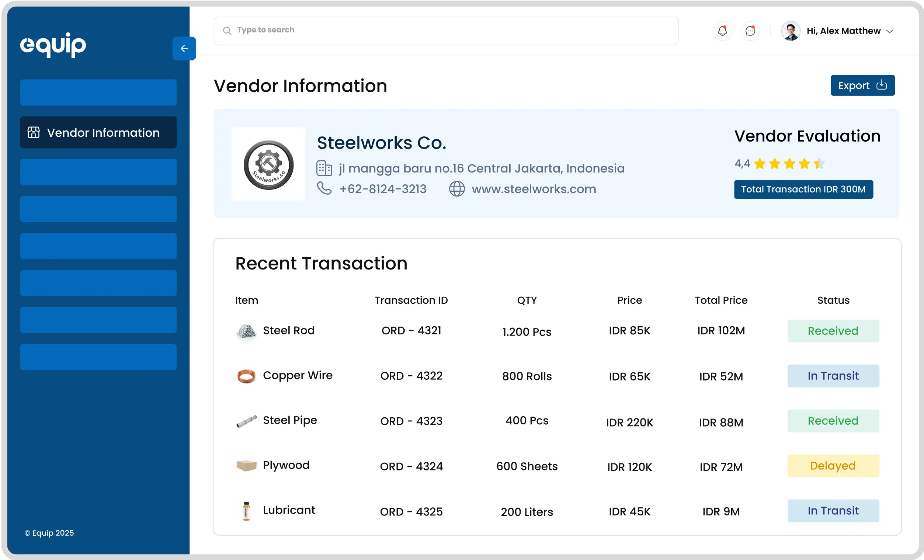The width and height of the screenshot is (924, 560).
Task: Click the vendor star rating
Action: [789, 164]
